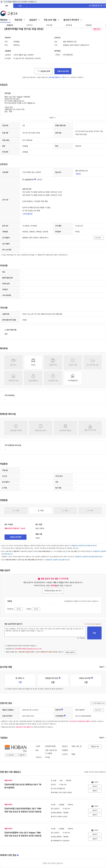The width and height of the screenshot is (106, 868).
Task: Click 새창보기 for 도봉산옥정광역철도 listing
Action: point(95,815)
